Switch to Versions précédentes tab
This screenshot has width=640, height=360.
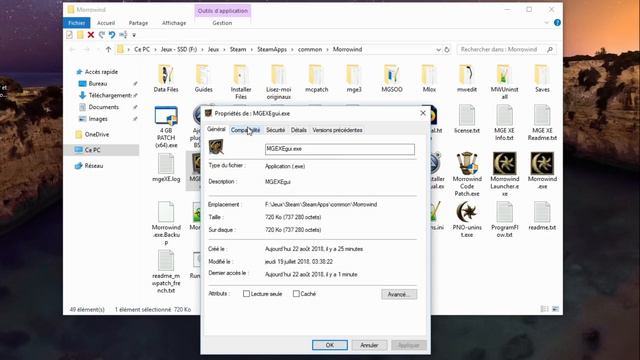337,130
